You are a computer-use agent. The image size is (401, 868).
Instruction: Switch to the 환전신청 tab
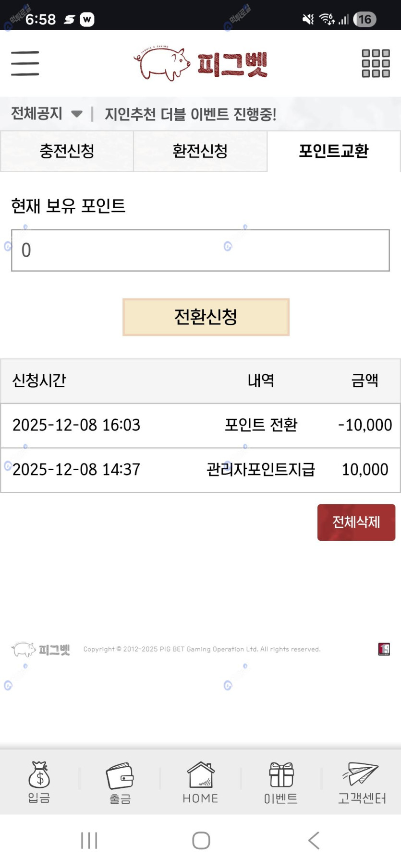pyautogui.click(x=200, y=151)
